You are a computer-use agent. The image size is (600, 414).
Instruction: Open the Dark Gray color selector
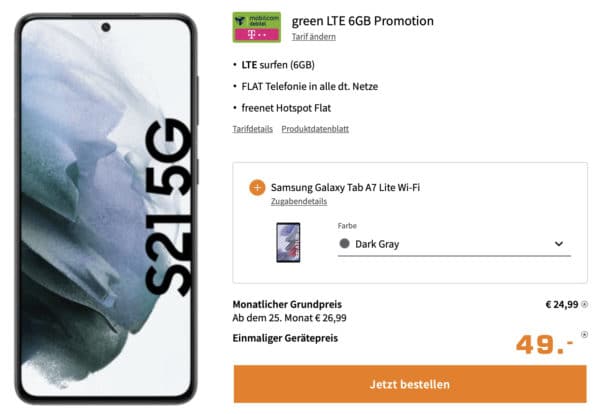click(454, 244)
